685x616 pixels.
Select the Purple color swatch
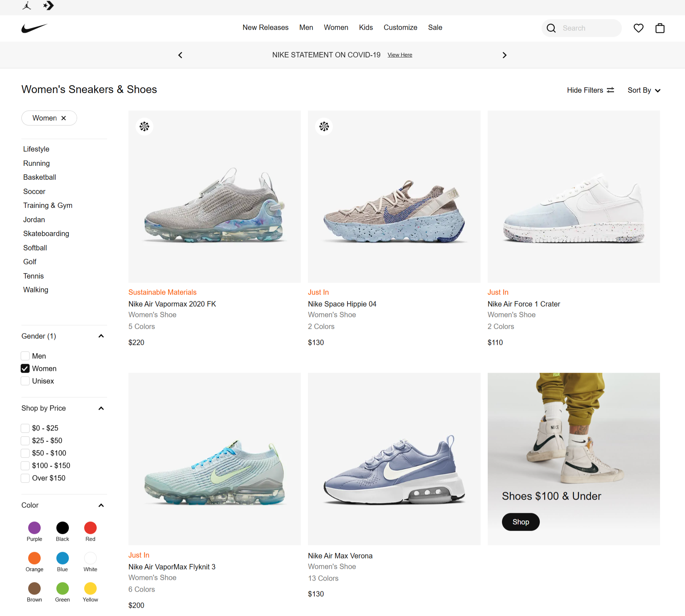coord(34,528)
